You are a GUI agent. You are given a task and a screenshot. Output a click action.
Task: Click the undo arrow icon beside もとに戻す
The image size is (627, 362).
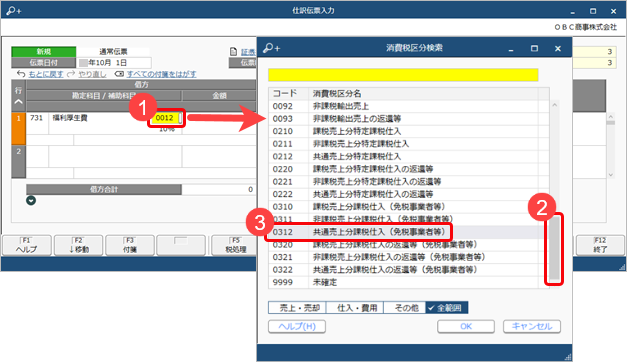coord(21,74)
